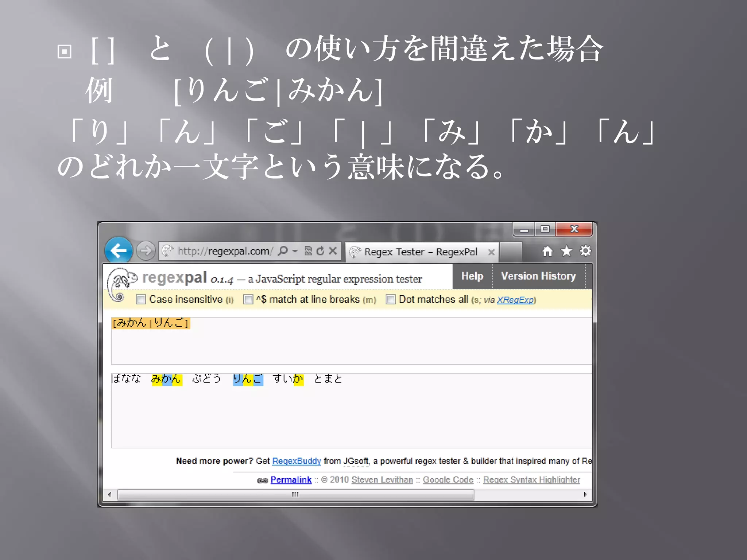The height and width of the screenshot is (560, 747).
Task: Click the scrollbar right arrow
Action: click(585, 495)
